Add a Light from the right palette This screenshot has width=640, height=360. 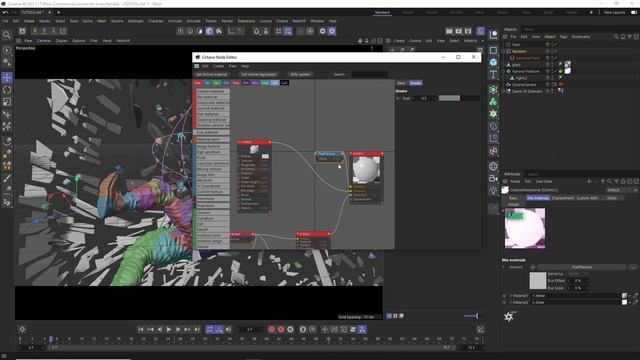pos(493,191)
